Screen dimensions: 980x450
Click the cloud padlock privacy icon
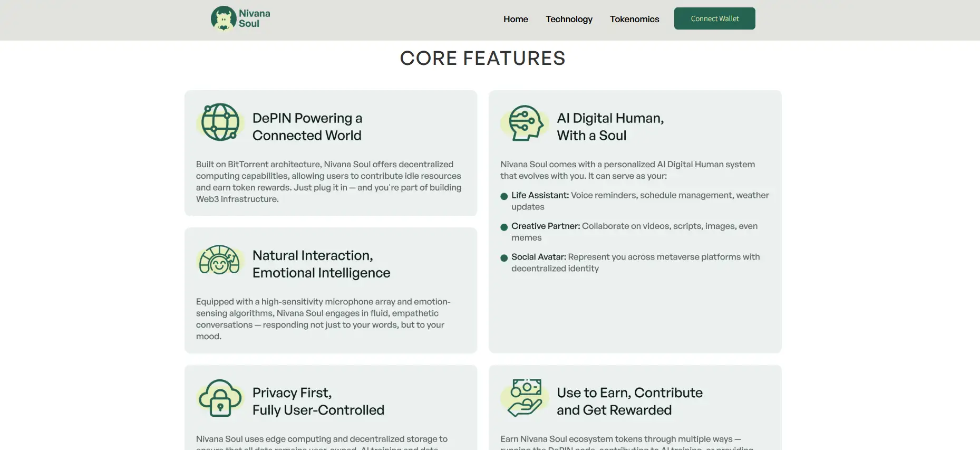click(220, 398)
